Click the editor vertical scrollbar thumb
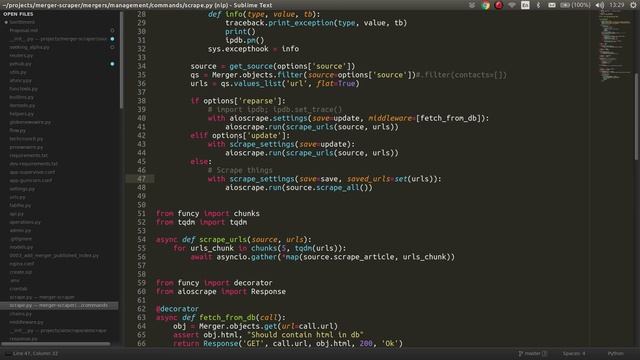This screenshot has width=640, height=360. click(636, 116)
